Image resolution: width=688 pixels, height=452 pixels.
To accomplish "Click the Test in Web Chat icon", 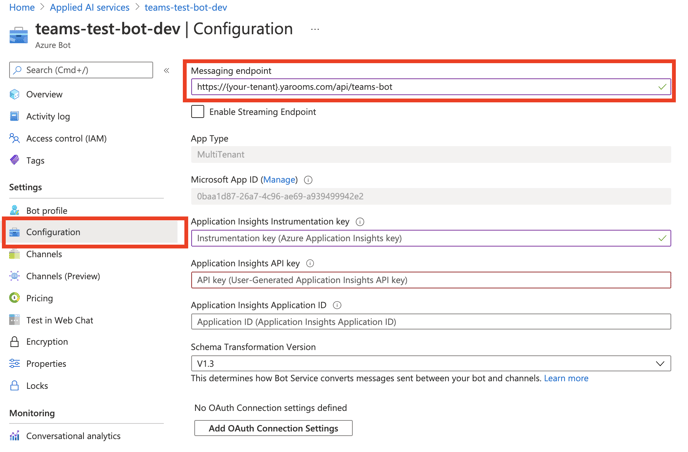I will 14,320.
